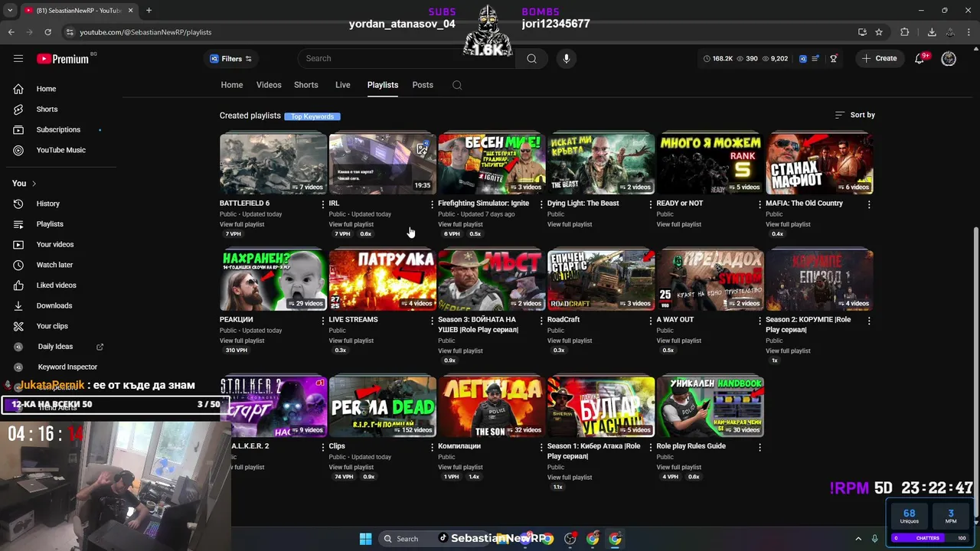Open Dying Light: The Beast thumbnail
This screenshot has height=551, width=980.
(601, 164)
